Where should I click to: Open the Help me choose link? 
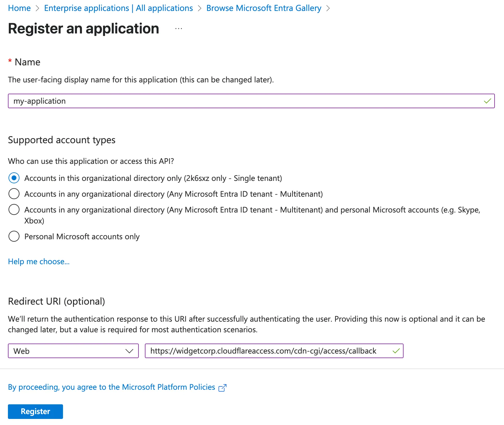pyautogui.click(x=39, y=261)
